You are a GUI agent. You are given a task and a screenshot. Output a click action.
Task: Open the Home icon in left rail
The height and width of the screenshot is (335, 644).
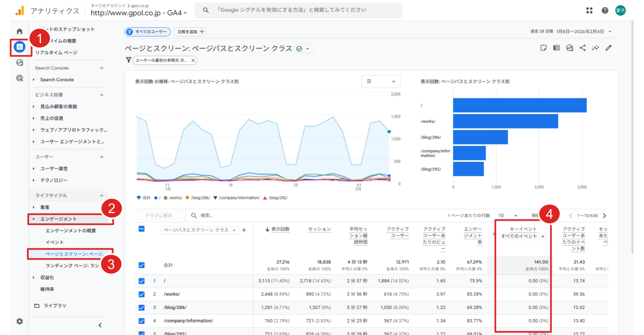click(x=19, y=31)
